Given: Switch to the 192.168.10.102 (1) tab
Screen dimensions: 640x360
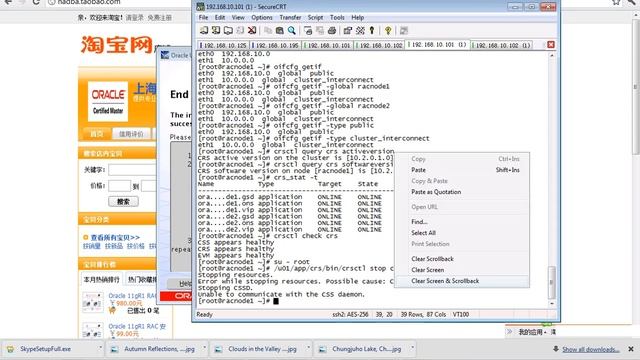Looking at the screenshot, I should [502, 45].
